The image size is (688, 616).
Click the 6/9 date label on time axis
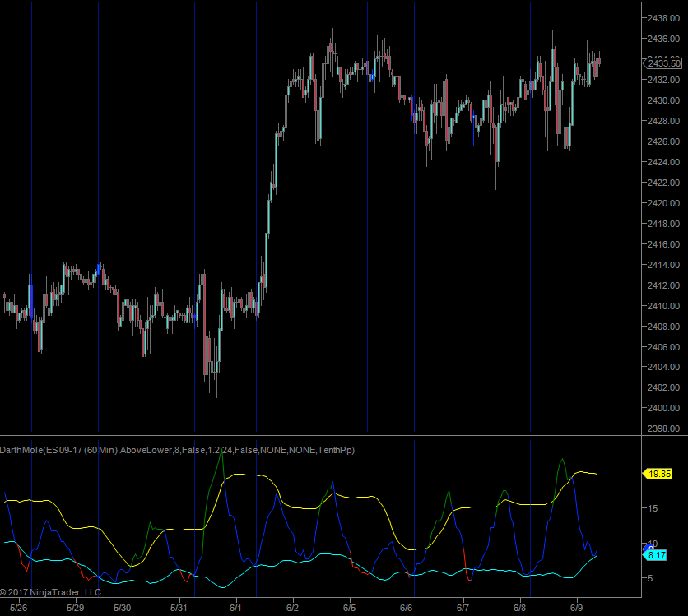click(576, 609)
